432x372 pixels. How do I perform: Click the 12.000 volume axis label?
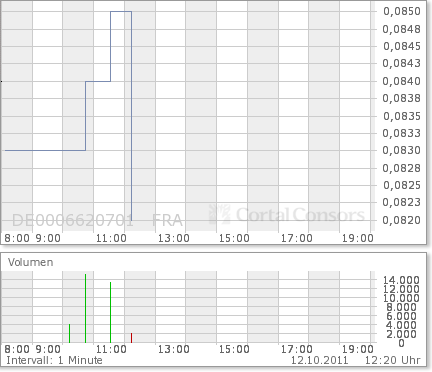(x=401, y=289)
